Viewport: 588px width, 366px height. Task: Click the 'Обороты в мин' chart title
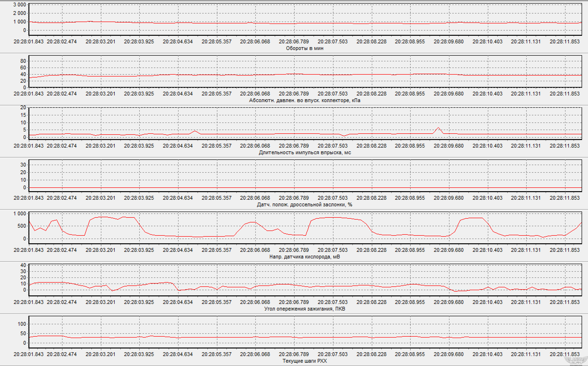tap(304, 48)
